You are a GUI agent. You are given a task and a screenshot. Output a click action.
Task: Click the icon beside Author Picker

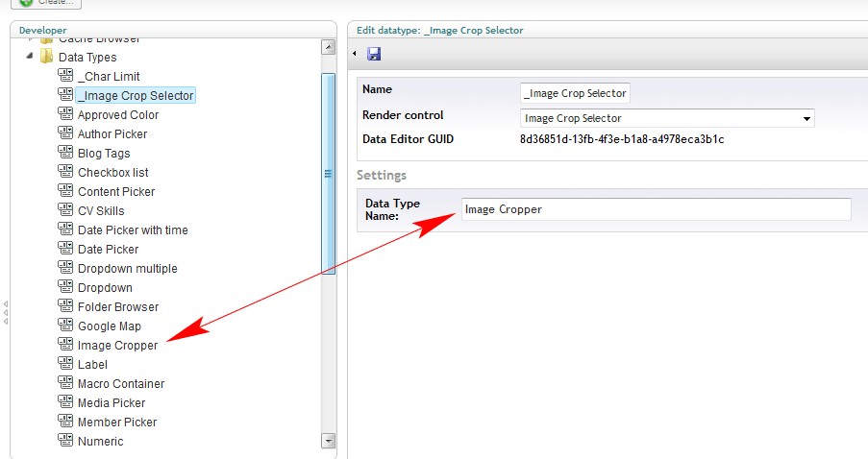[x=65, y=133]
